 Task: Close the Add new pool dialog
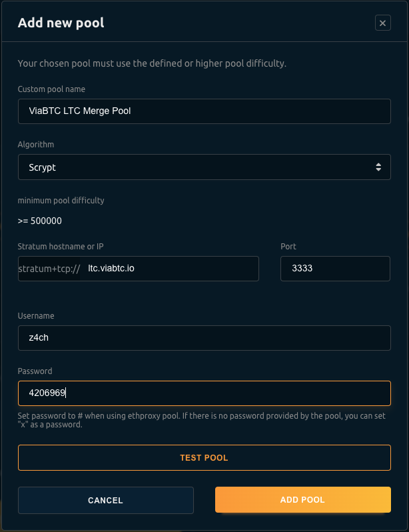pos(383,23)
